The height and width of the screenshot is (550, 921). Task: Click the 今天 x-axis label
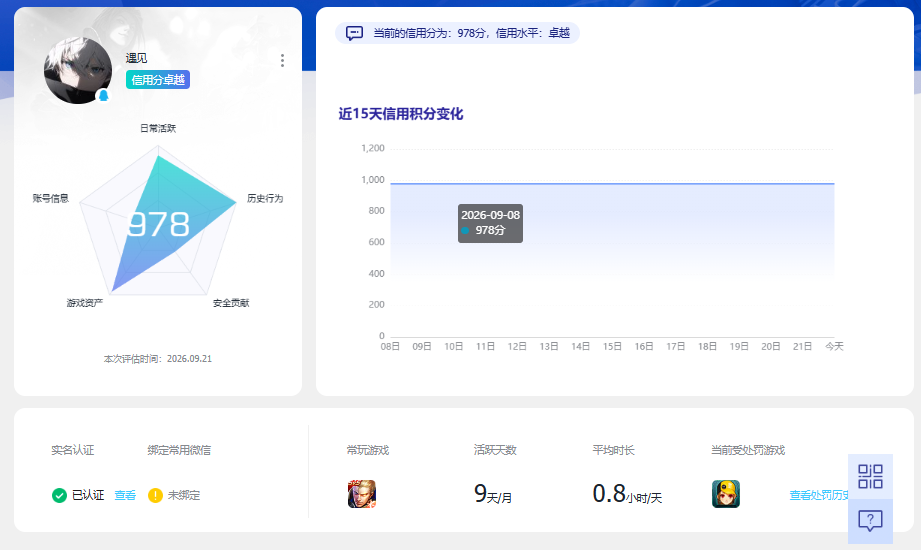click(x=834, y=347)
